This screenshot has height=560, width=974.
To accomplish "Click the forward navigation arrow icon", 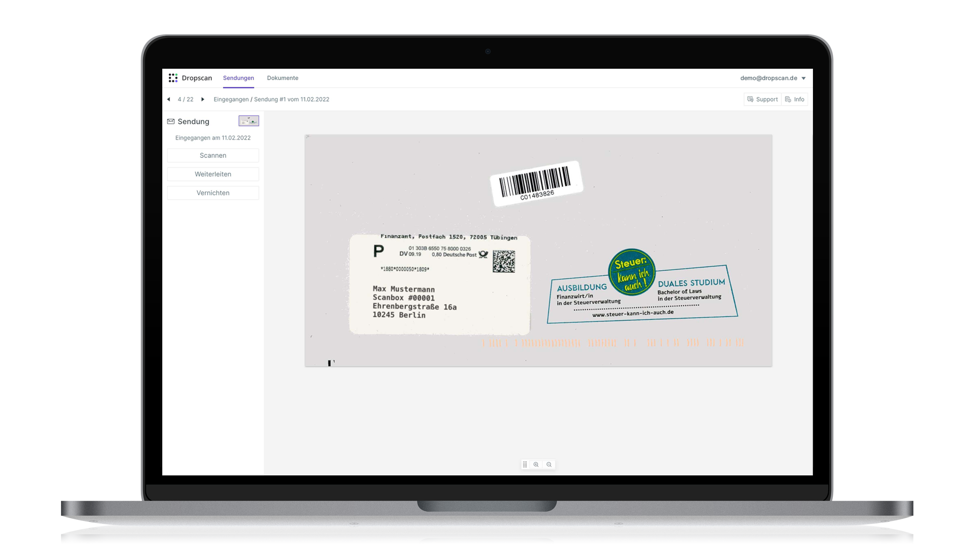I will pos(203,99).
